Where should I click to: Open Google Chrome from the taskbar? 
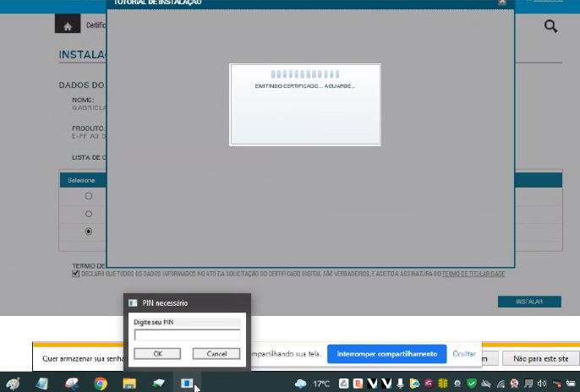click(x=100, y=384)
